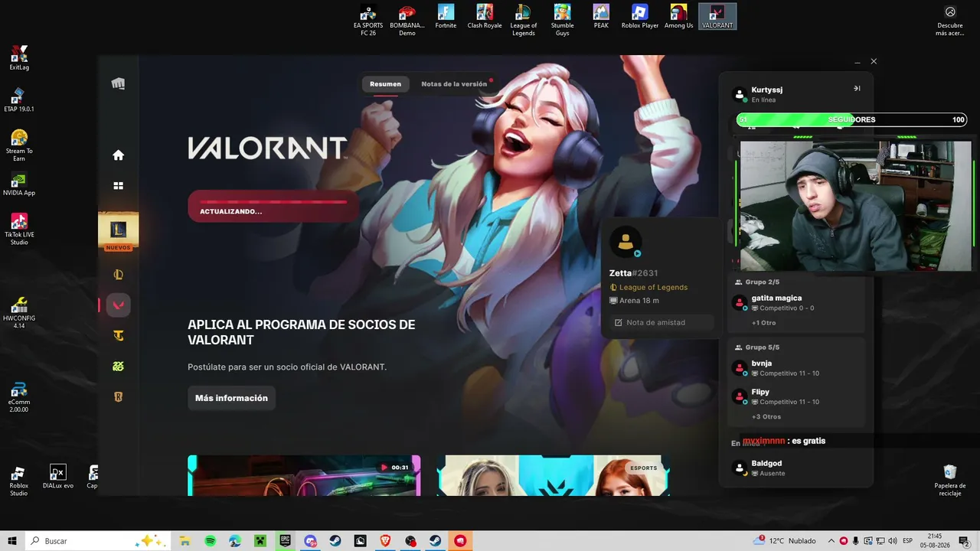This screenshot has height=551, width=980.
Task: Select the NVIDIA App desktop icon
Action: pos(19,184)
